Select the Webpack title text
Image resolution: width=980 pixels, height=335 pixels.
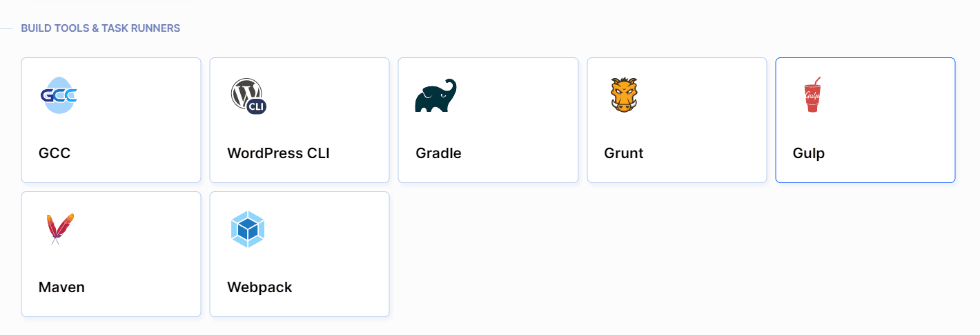(x=259, y=287)
